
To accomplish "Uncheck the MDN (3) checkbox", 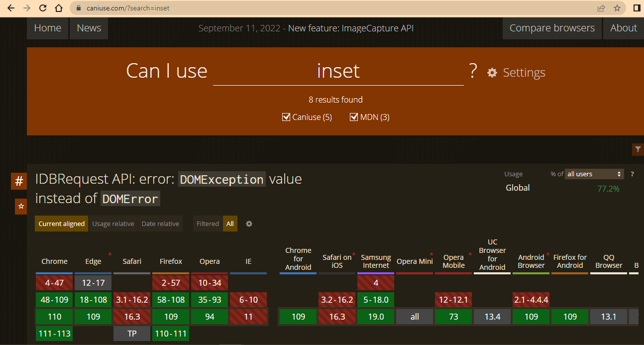I will (354, 116).
